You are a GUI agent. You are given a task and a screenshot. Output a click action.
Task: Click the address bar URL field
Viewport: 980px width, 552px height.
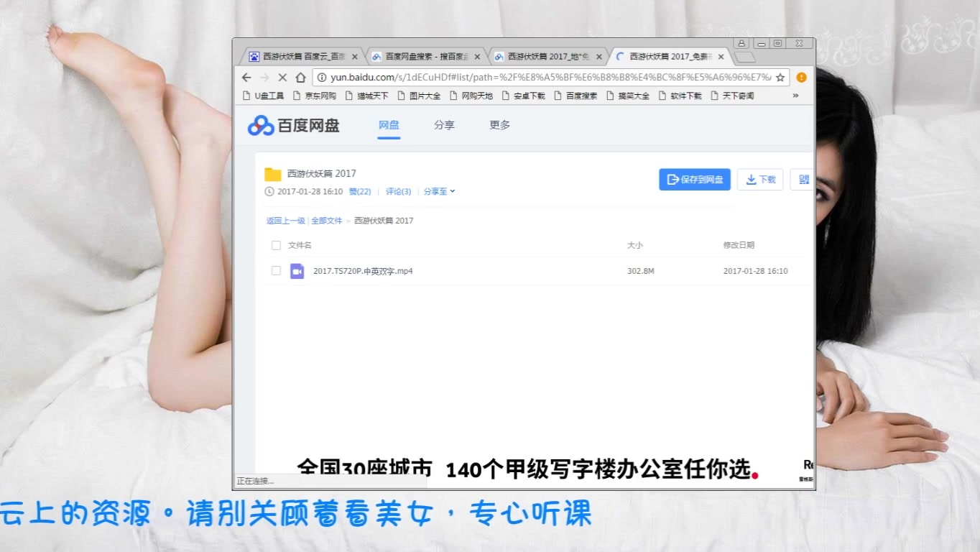[x=550, y=78]
